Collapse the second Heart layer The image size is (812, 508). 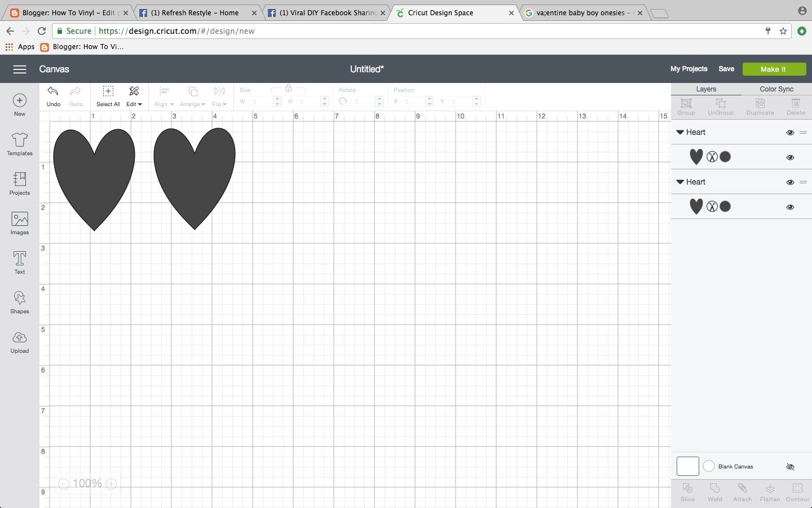pos(681,182)
